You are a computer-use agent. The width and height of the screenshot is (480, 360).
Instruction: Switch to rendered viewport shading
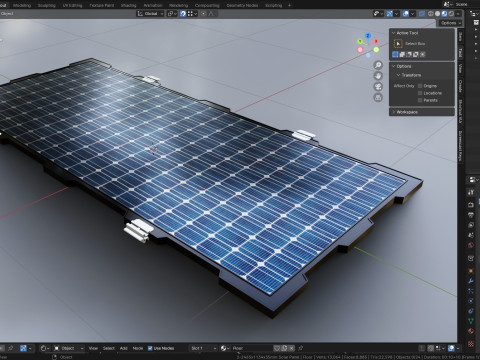click(451, 14)
